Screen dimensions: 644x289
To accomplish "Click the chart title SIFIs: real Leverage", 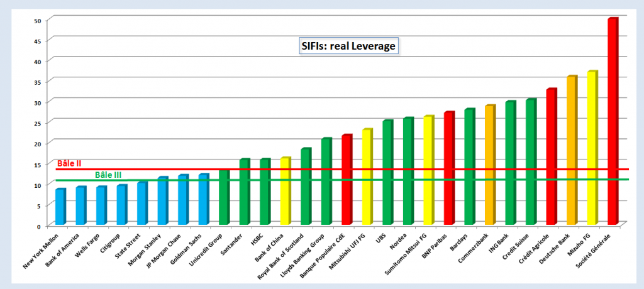I will (348, 46).
